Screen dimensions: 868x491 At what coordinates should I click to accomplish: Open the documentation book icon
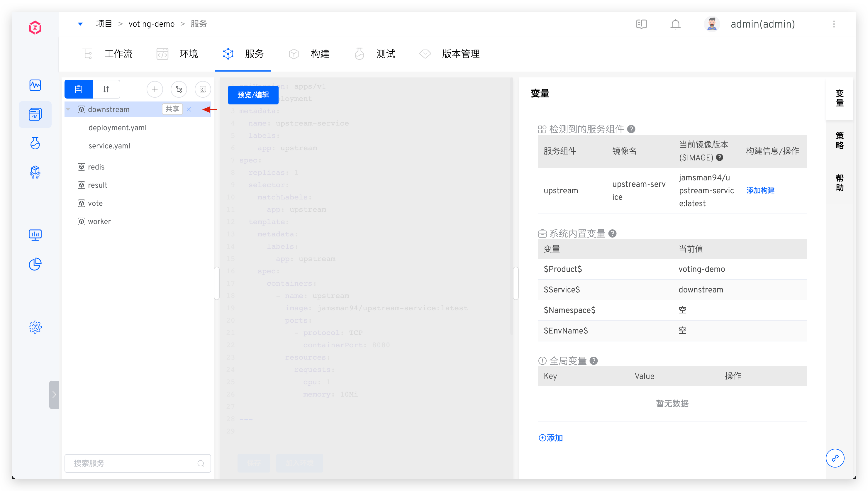click(x=641, y=24)
